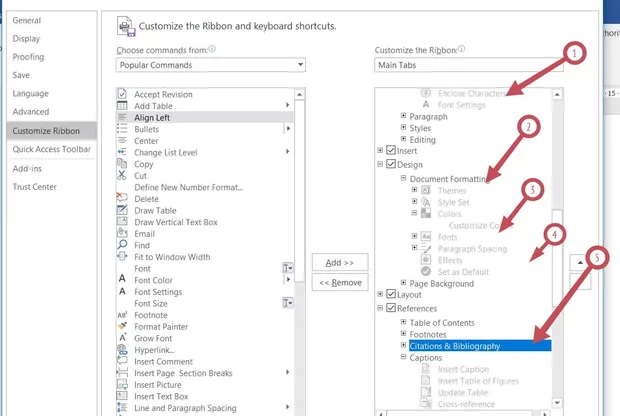Select the Citations & Bibliography tree row
Screen dimensions: 620x416
[480, 346]
